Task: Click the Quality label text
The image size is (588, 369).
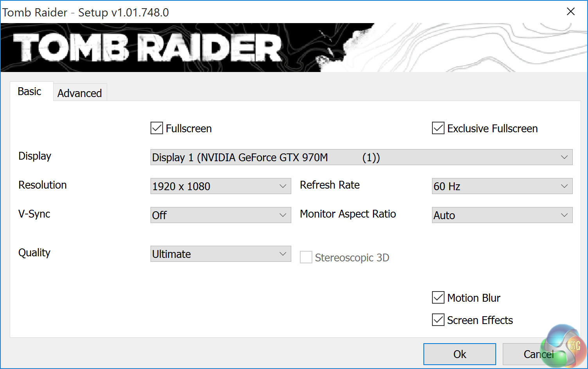Action: [34, 253]
